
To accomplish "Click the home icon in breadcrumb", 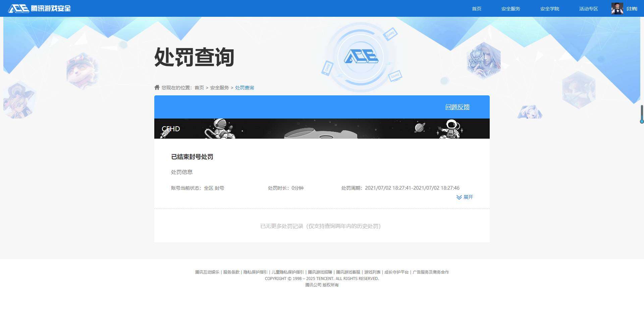I will [x=157, y=88].
